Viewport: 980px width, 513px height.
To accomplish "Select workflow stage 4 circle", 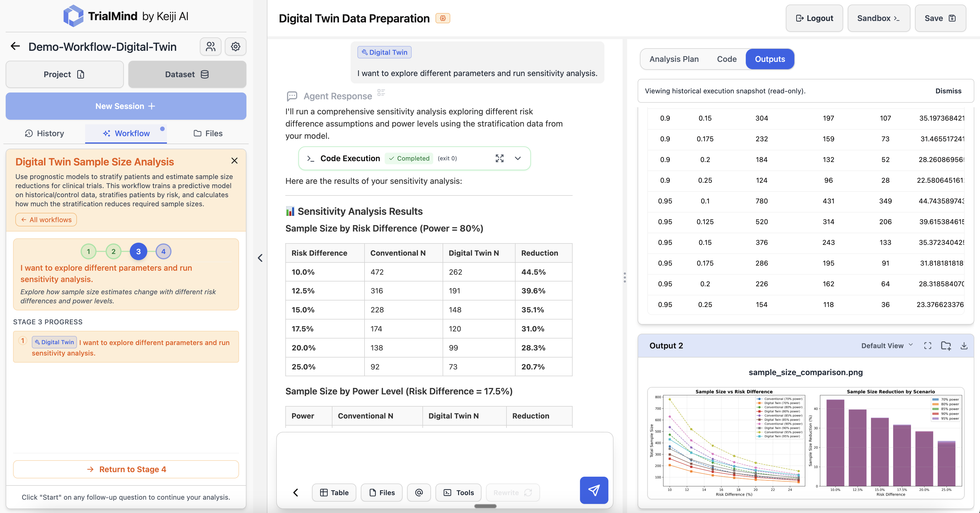I will pos(163,251).
